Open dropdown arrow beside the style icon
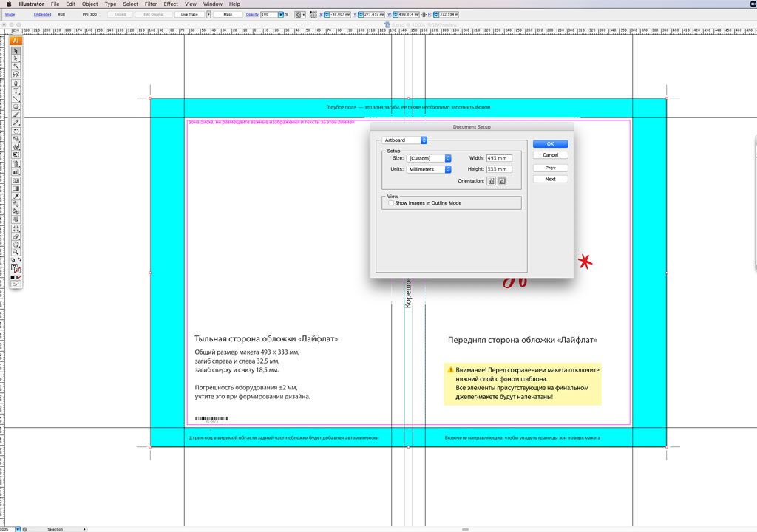Screen dimensions: 757x532 [x=304, y=15]
